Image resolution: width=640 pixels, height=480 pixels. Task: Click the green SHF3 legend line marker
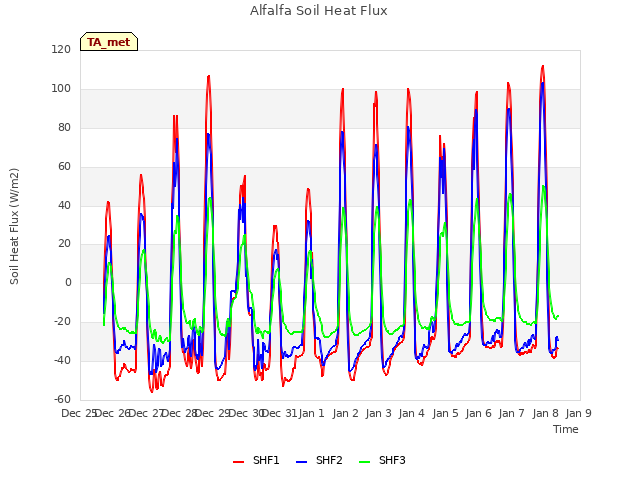pyautogui.click(x=364, y=462)
